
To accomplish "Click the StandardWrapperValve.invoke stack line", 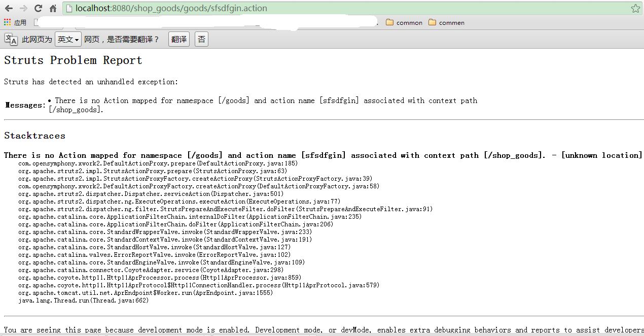I will [x=165, y=232].
